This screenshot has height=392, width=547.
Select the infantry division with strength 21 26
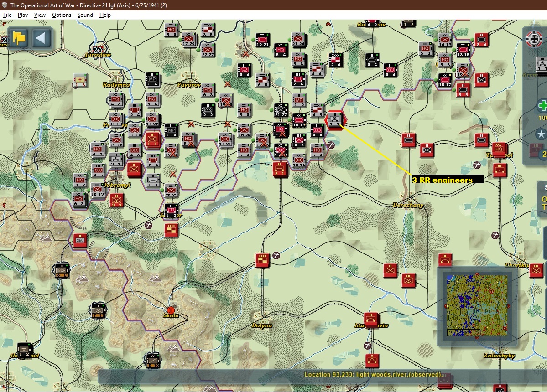298,39
